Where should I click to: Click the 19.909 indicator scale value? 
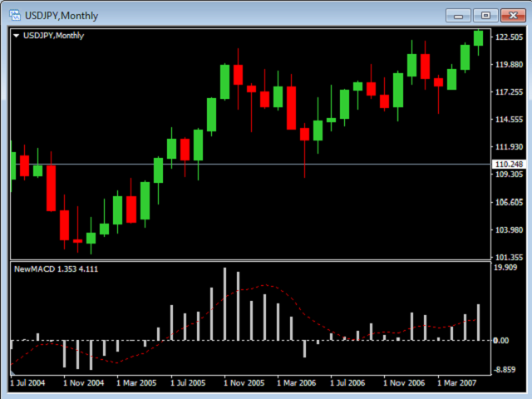[505, 268]
